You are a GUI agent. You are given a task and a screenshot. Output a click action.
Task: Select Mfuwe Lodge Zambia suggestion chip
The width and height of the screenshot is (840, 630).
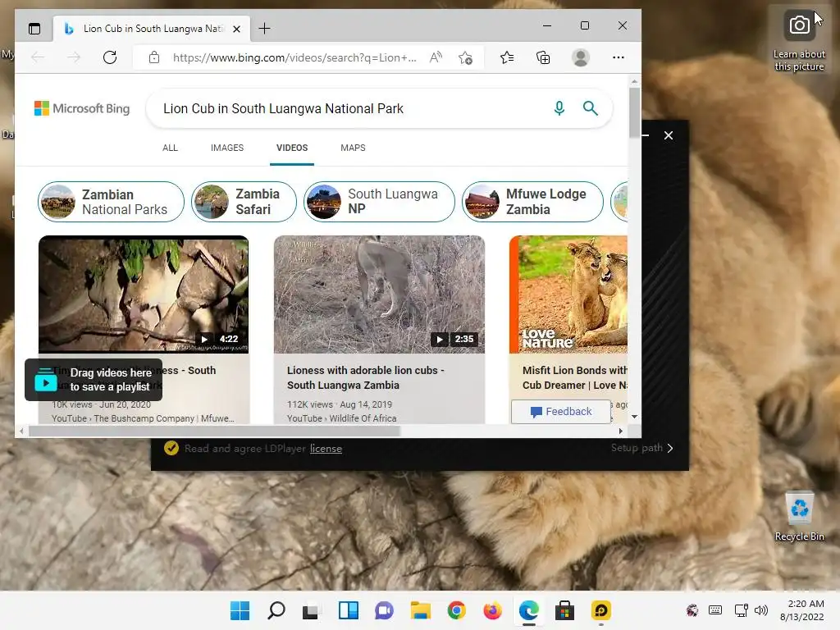(x=532, y=202)
